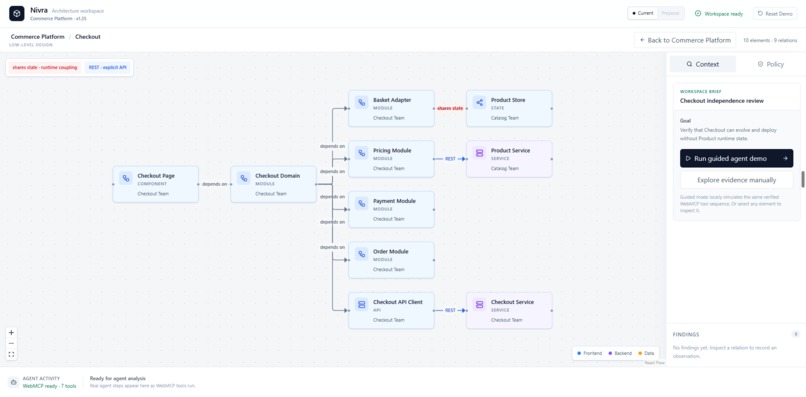Switch to the Current view
This screenshot has height=397, width=806.
643,13
